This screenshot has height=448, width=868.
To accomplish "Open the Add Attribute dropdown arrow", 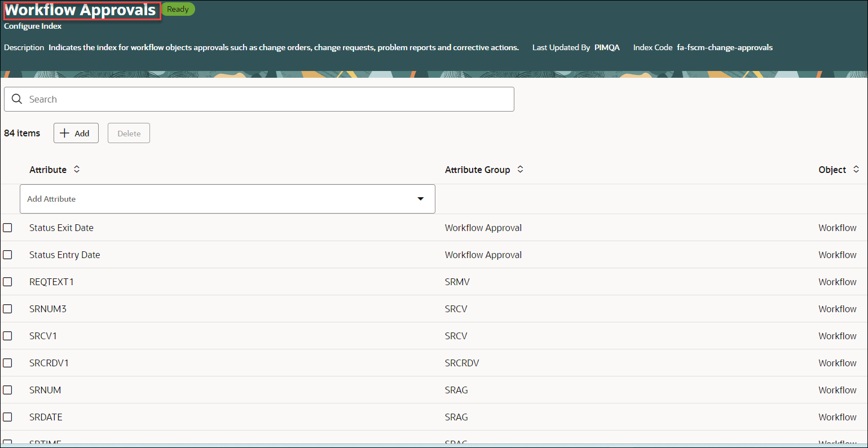I will (420, 199).
